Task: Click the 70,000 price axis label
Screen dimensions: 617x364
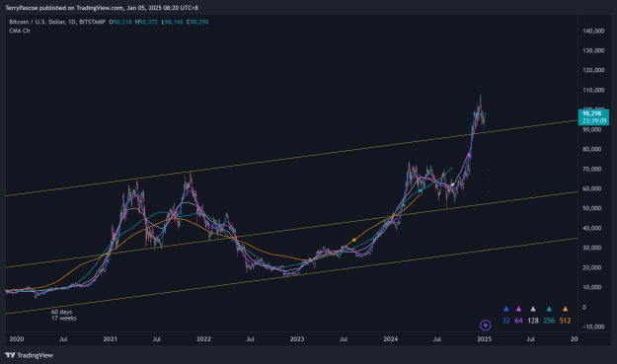Action: click(x=591, y=169)
